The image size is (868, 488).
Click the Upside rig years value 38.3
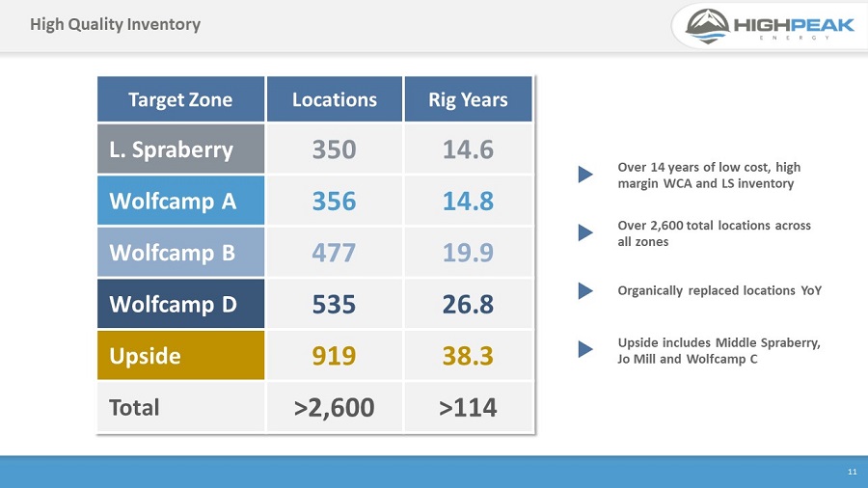468,356
